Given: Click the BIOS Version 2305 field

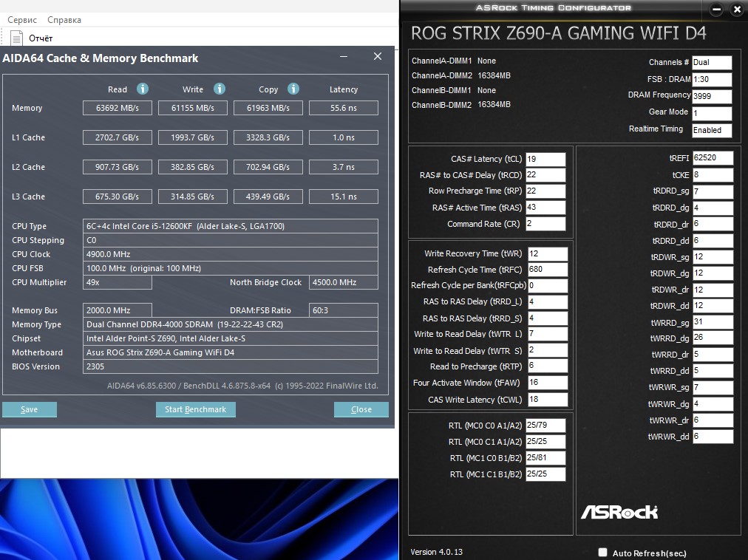Looking at the screenshot, I should coord(231,366).
